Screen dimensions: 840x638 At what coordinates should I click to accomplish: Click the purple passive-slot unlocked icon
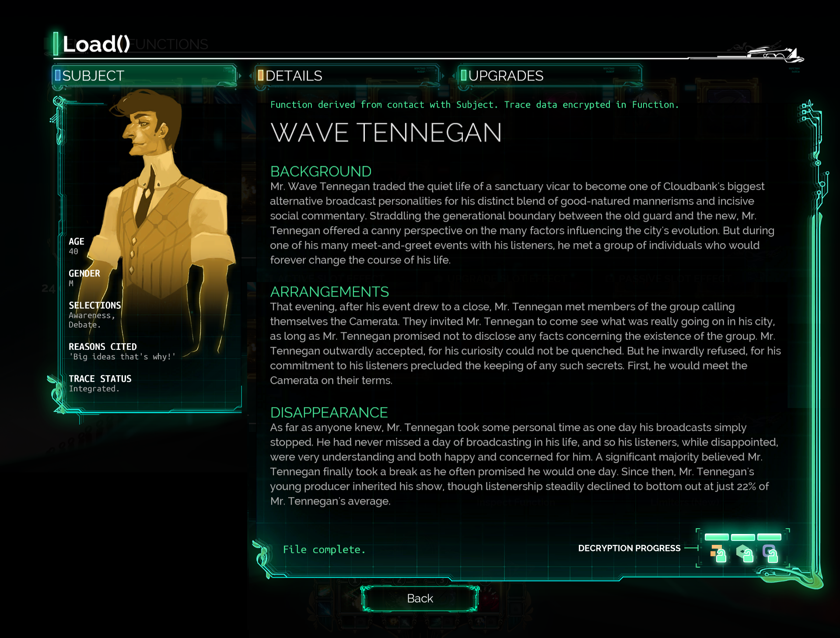point(770,553)
